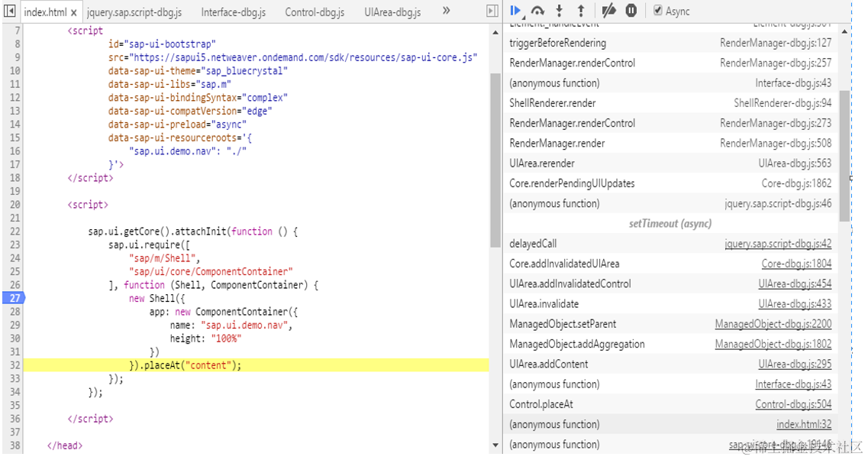The width and height of the screenshot is (868, 460).
Task: Select delayedCall call stack frame
Action: tap(670, 244)
